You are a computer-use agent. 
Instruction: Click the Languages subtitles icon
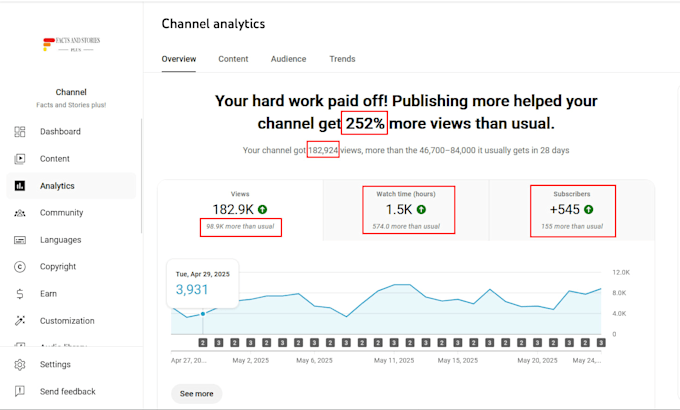click(20, 240)
